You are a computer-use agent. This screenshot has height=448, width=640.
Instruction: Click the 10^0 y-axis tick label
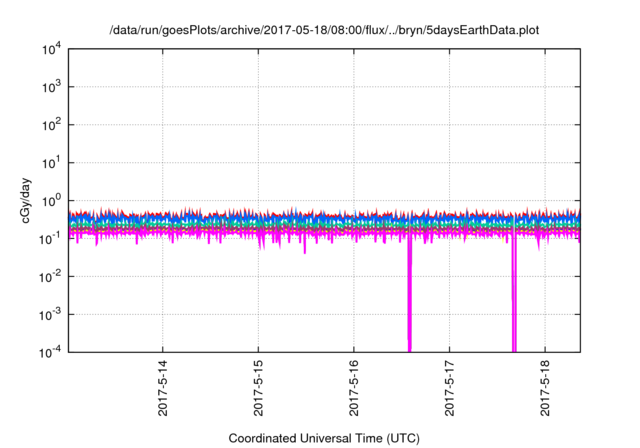[x=51, y=201]
